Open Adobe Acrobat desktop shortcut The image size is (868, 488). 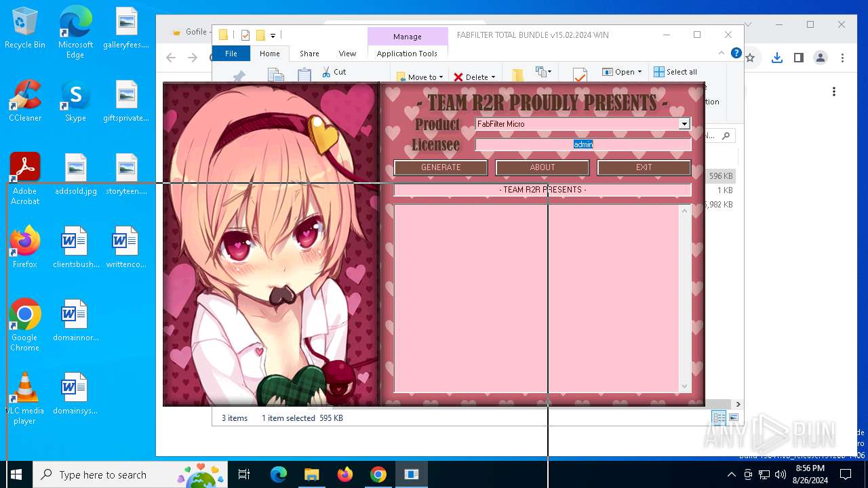pos(25,179)
